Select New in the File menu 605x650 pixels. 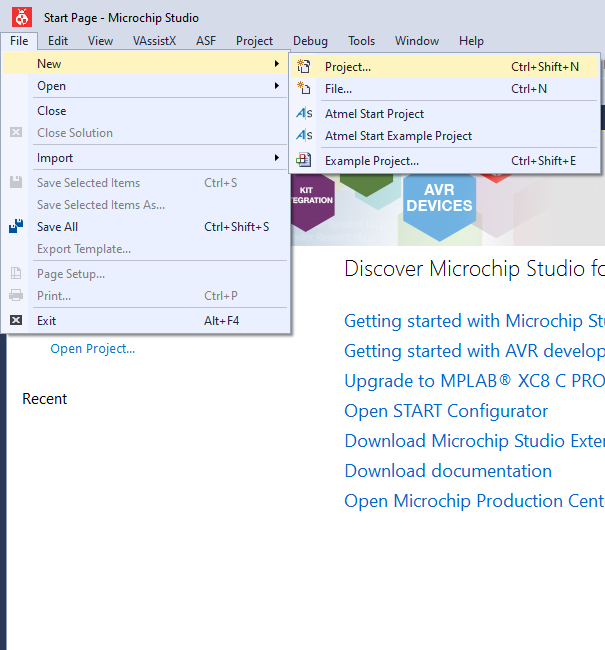[x=145, y=63]
